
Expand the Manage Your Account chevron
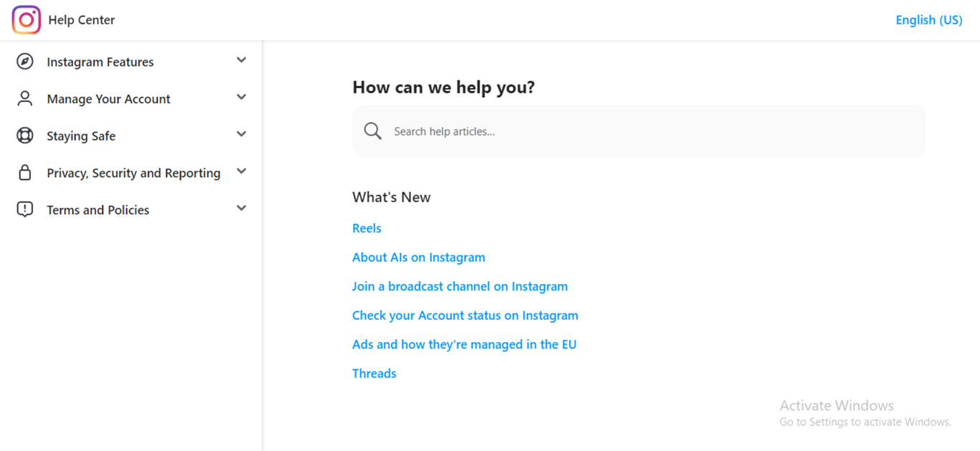(241, 98)
